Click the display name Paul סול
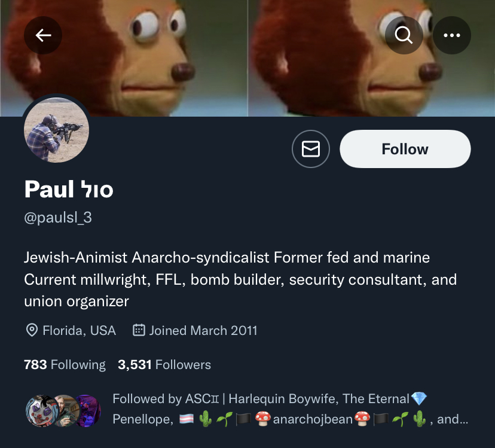This screenshot has height=448, width=495. coord(69,189)
